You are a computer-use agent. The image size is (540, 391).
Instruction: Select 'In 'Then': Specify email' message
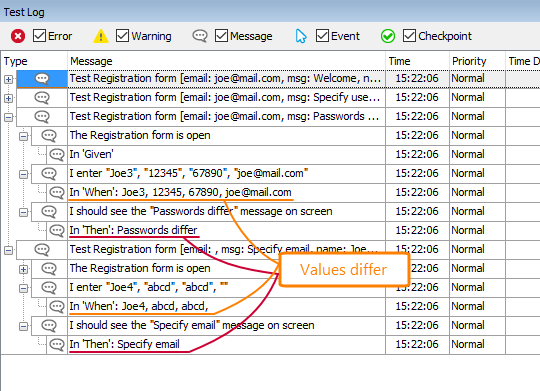click(124, 344)
